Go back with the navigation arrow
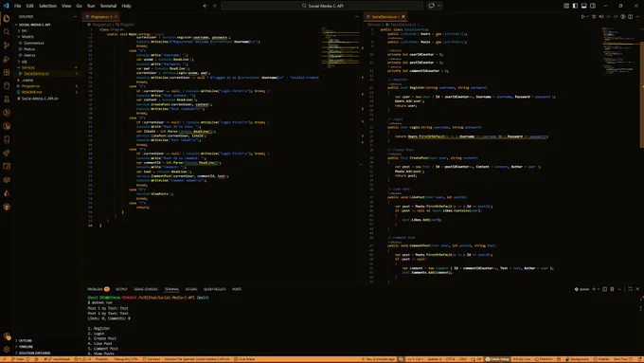The height and width of the screenshot is (363, 644). tap(206, 6)
